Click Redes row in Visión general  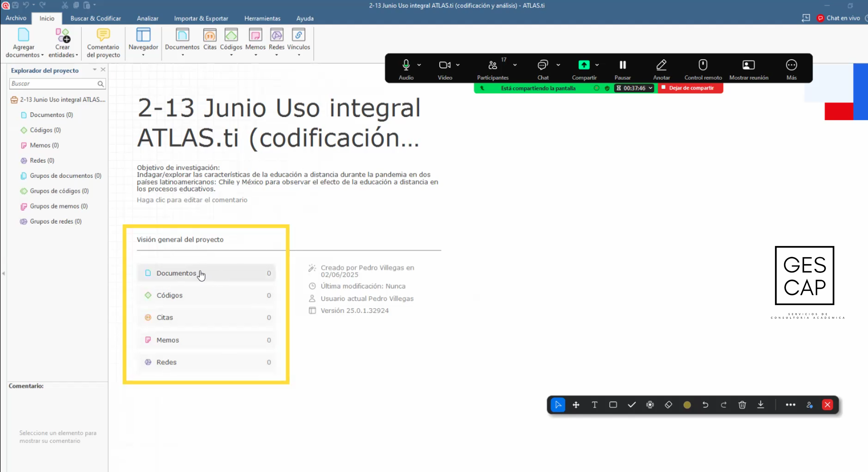tap(206, 362)
